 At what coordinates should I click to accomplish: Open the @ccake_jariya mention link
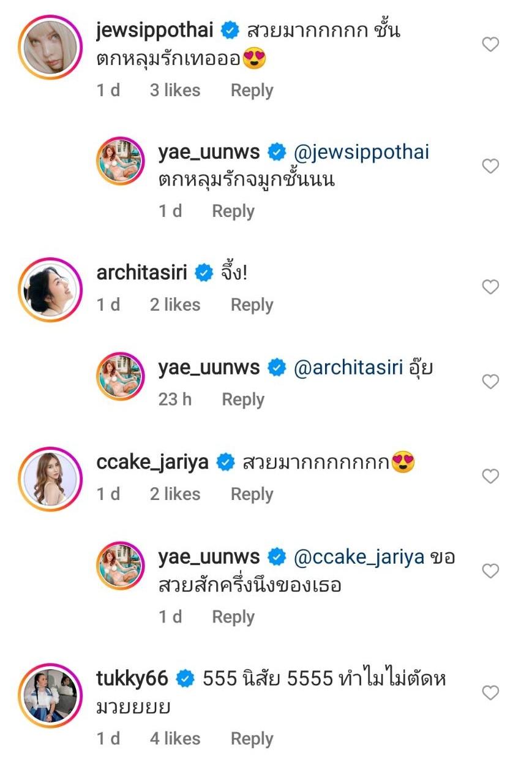[x=359, y=558]
